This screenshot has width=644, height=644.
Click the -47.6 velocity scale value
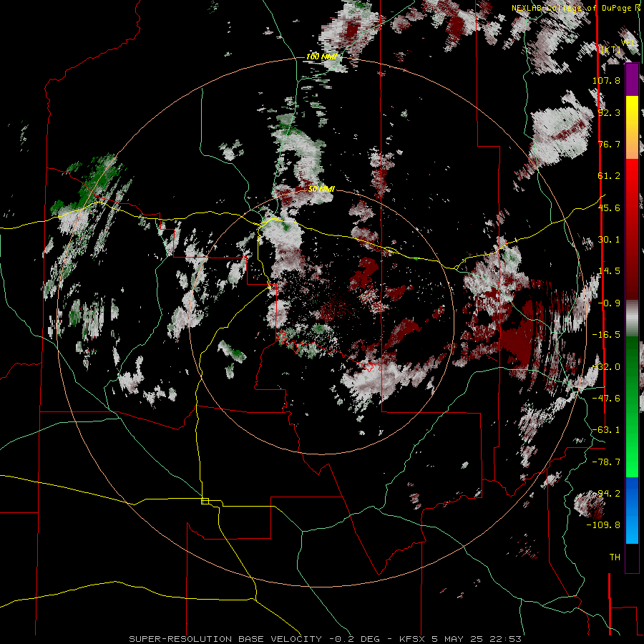coord(606,399)
